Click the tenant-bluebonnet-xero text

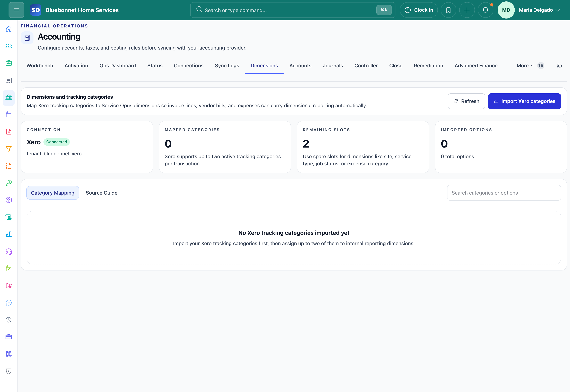tap(54, 154)
